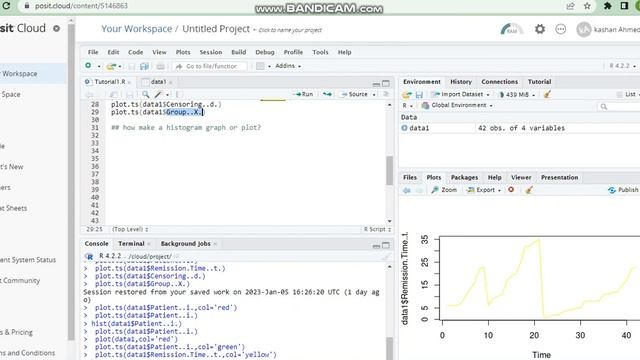
Task: Click the Publish plot button
Action: coord(623,190)
